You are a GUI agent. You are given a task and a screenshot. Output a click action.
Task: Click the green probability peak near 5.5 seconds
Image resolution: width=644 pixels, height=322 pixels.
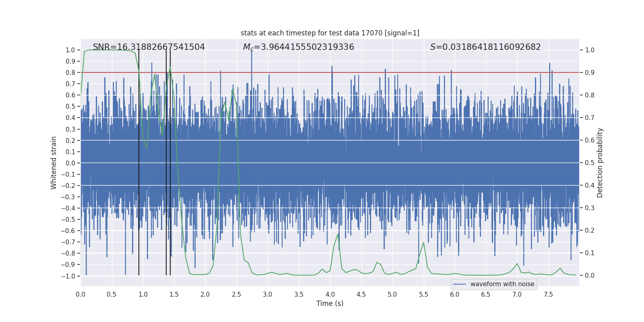423,243
